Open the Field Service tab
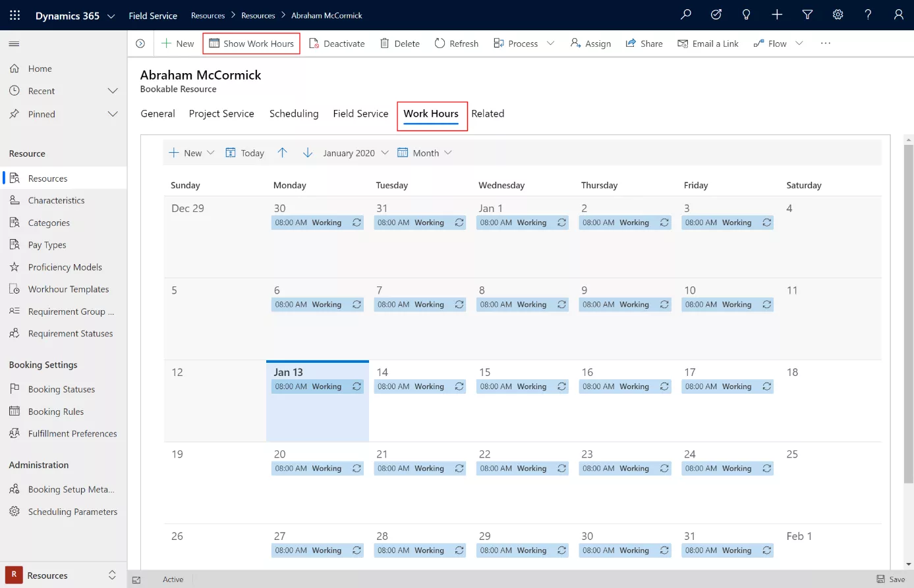Screen dimensions: 914x588 click(360, 114)
